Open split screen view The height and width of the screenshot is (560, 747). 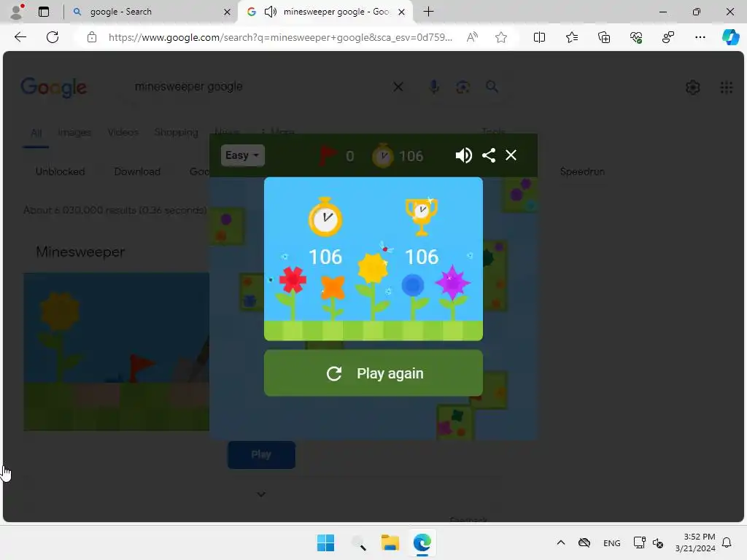click(x=539, y=37)
